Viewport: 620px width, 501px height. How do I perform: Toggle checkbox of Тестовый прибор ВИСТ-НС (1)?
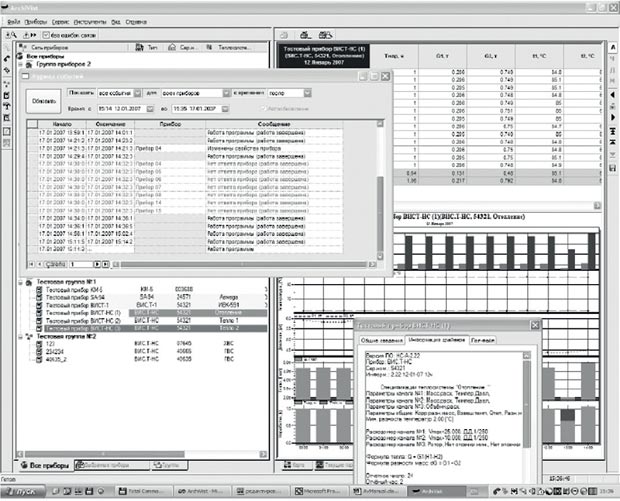[x=39, y=313]
